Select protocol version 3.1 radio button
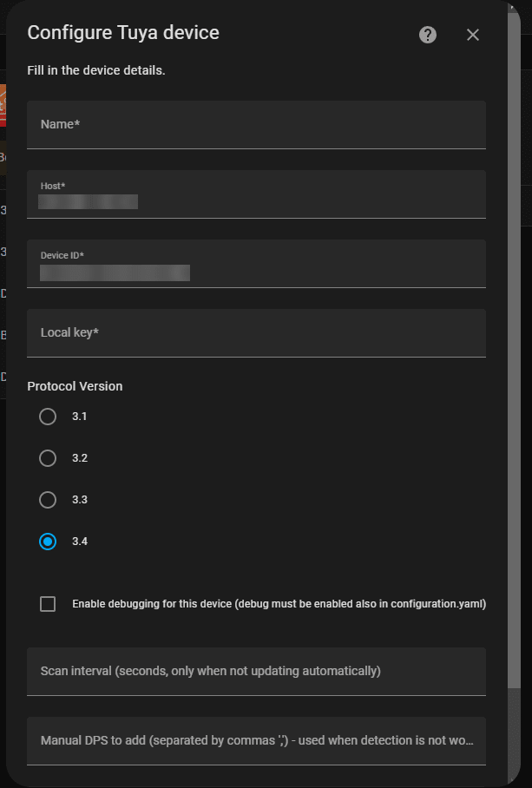 click(x=48, y=417)
